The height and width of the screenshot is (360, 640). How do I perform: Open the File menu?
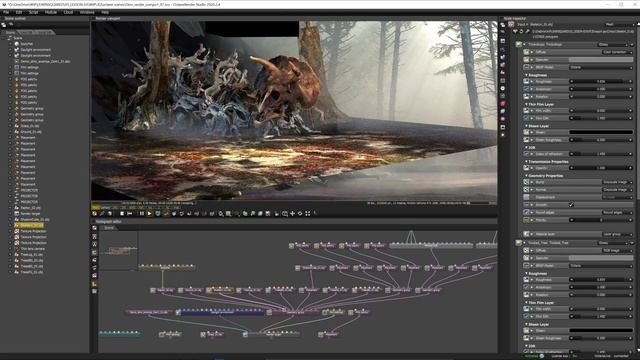point(6,12)
